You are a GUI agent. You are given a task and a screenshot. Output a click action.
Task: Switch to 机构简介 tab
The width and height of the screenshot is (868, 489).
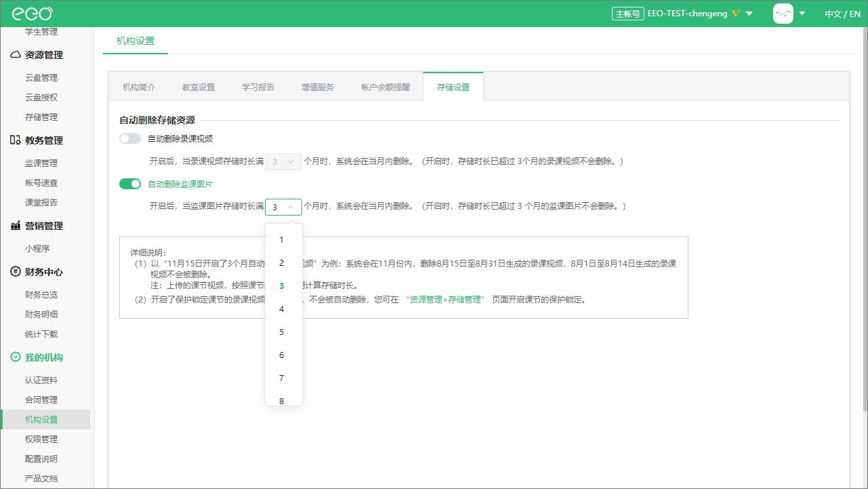click(x=139, y=87)
